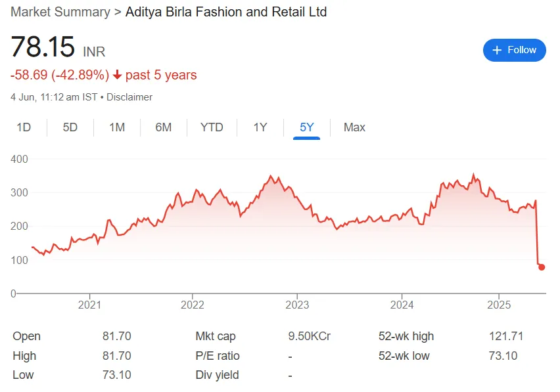Viewport: 560px width, 392px height.
Task: Click the endpoint dot on the stock chart
Action: pos(541,267)
